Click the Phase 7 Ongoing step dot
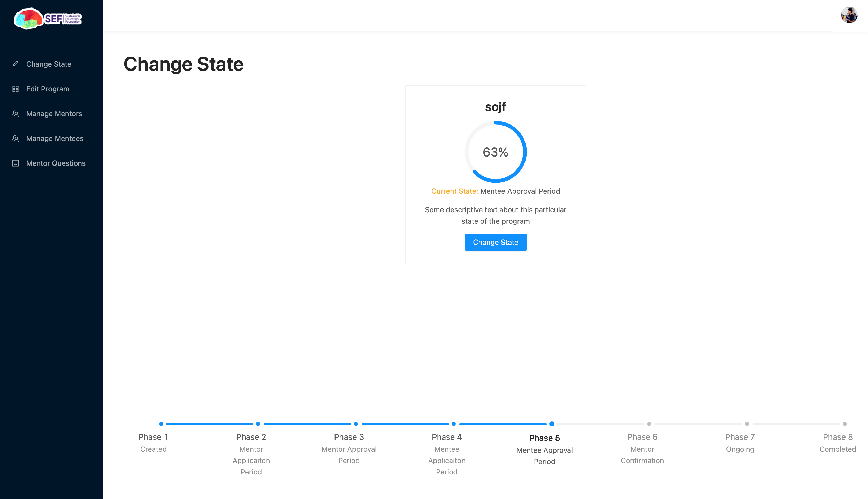This screenshot has width=868, height=499. 747,424
